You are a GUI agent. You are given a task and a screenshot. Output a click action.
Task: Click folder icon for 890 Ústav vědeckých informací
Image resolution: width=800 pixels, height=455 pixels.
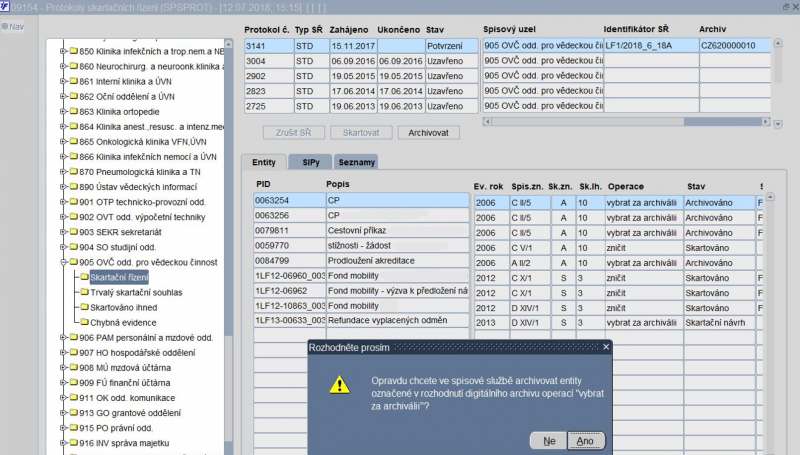click(73, 187)
